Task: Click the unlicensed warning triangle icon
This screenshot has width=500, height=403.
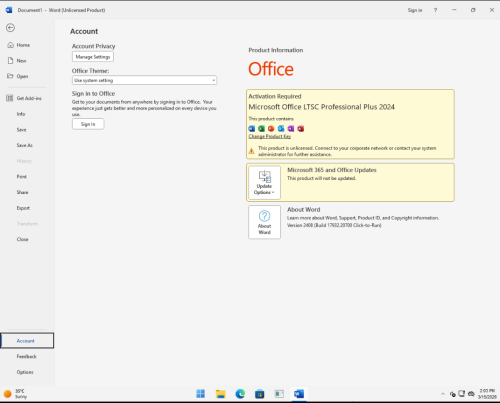Action: click(252, 151)
